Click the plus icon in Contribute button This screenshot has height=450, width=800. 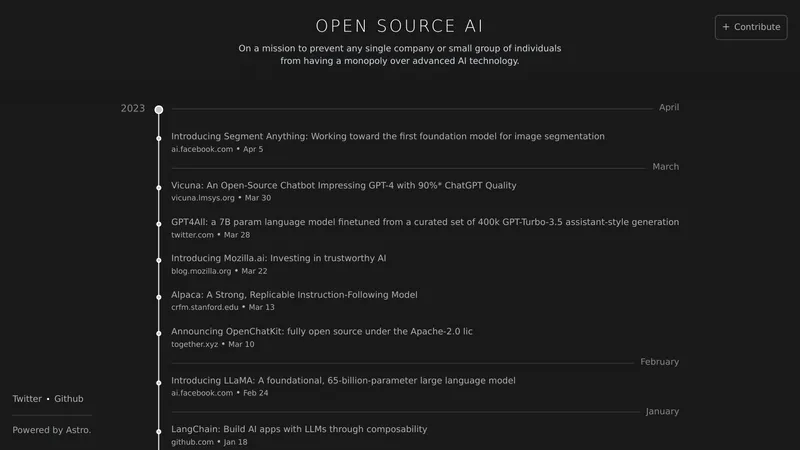tap(726, 27)
